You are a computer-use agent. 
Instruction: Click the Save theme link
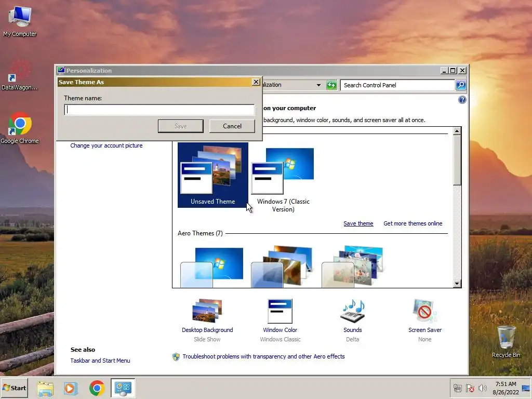(x=358, y=223)
